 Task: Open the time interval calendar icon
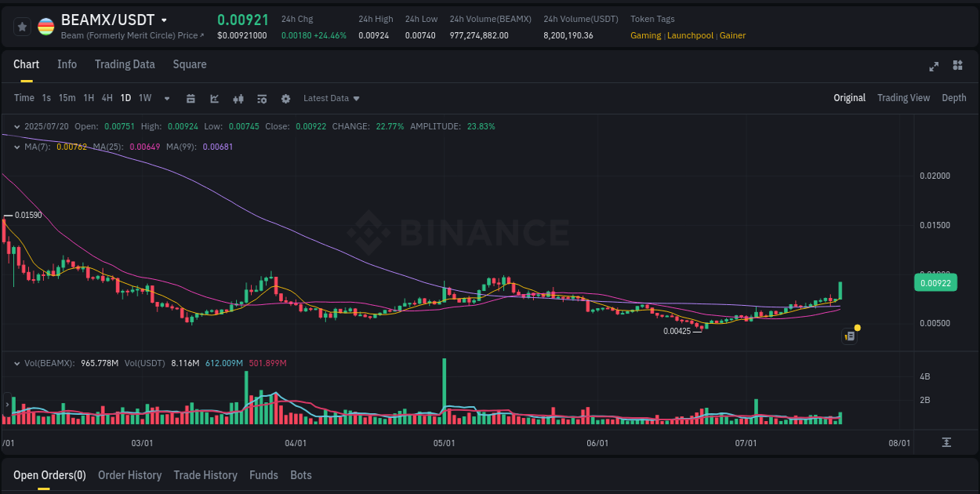(x=191, y=98)
